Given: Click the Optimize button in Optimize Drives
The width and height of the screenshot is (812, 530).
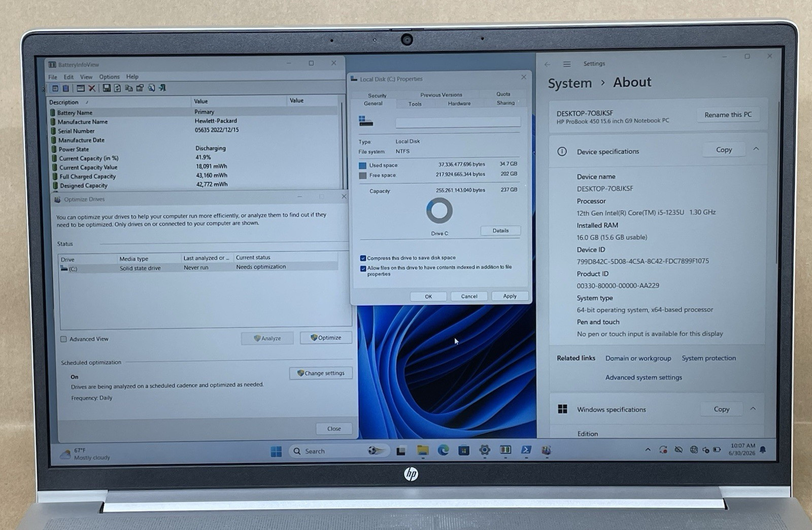Looking at the screenshot, I should [x=326, y=338].
